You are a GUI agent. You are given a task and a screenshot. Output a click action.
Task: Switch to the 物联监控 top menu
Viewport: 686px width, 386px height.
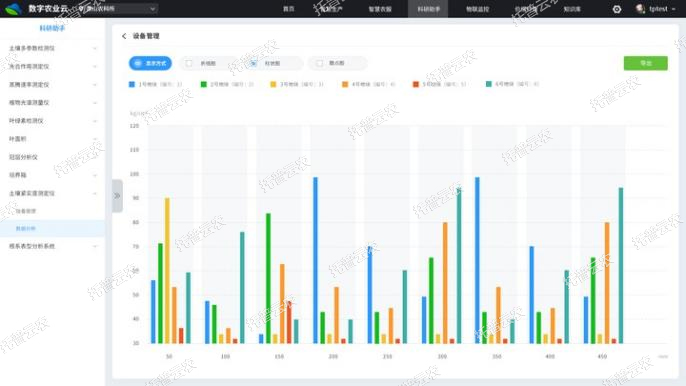[x=477, y=9]
